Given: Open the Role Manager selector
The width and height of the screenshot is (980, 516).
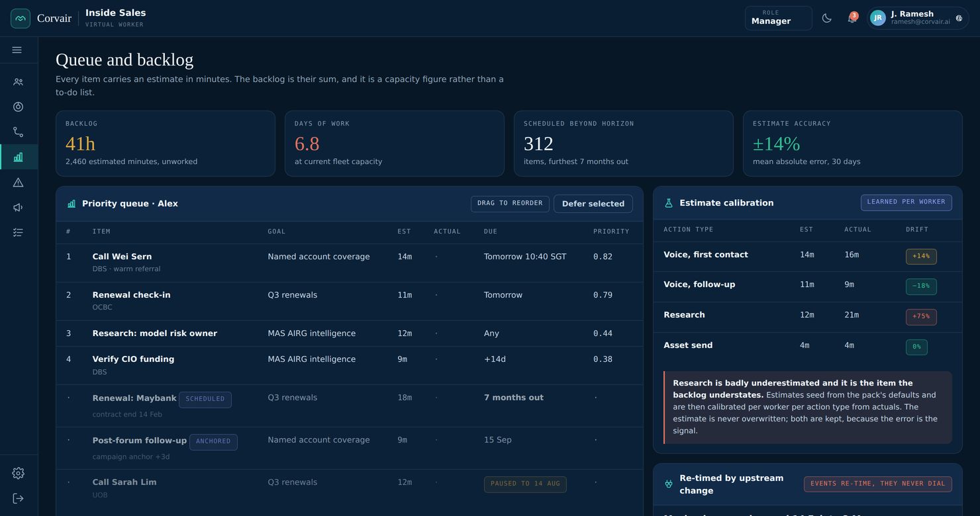Looking at the screenshot, I should click(779, 18).
